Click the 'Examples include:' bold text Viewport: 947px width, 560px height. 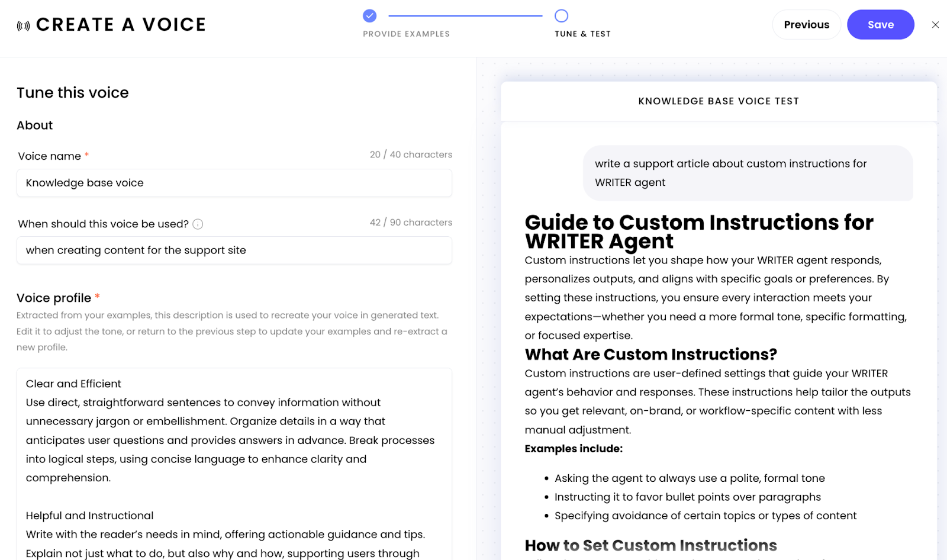tap(574, 449)
